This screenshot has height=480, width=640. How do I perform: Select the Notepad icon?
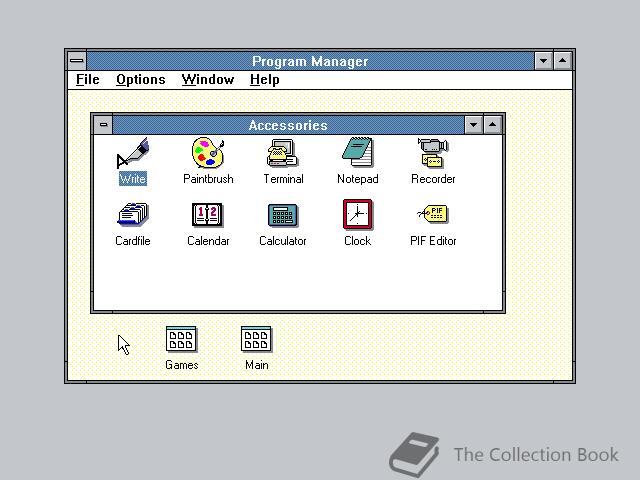click(358, 152)
